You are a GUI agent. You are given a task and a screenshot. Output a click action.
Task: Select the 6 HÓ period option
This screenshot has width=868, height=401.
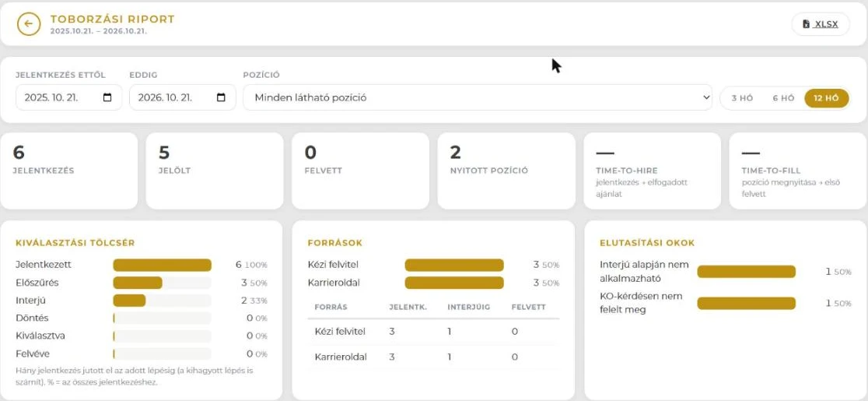point(783,98)
